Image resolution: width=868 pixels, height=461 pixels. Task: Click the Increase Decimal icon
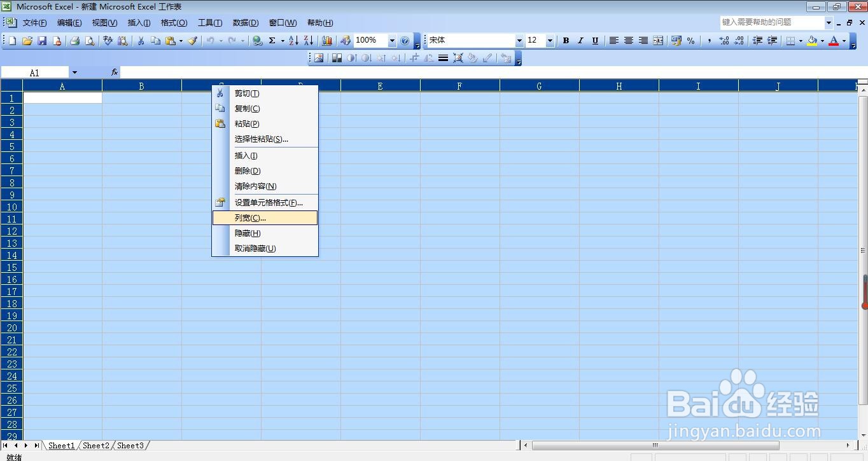click(x=724, y=41)
